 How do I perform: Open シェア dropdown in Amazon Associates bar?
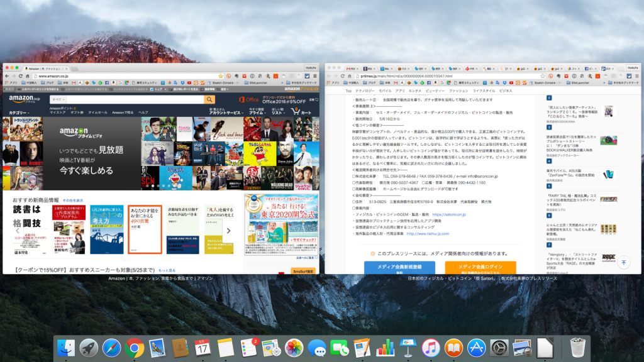pos(158,89)
